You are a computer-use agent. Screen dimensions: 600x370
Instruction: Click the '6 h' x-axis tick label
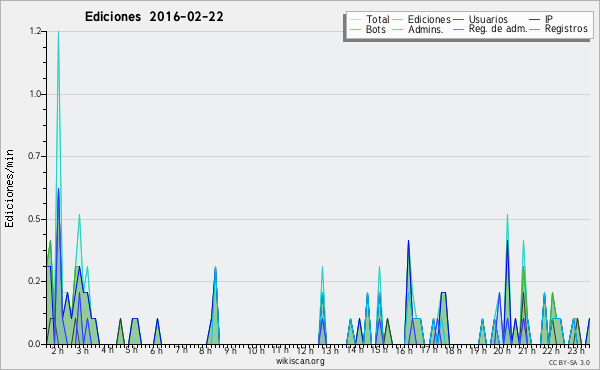coord(157,351)
